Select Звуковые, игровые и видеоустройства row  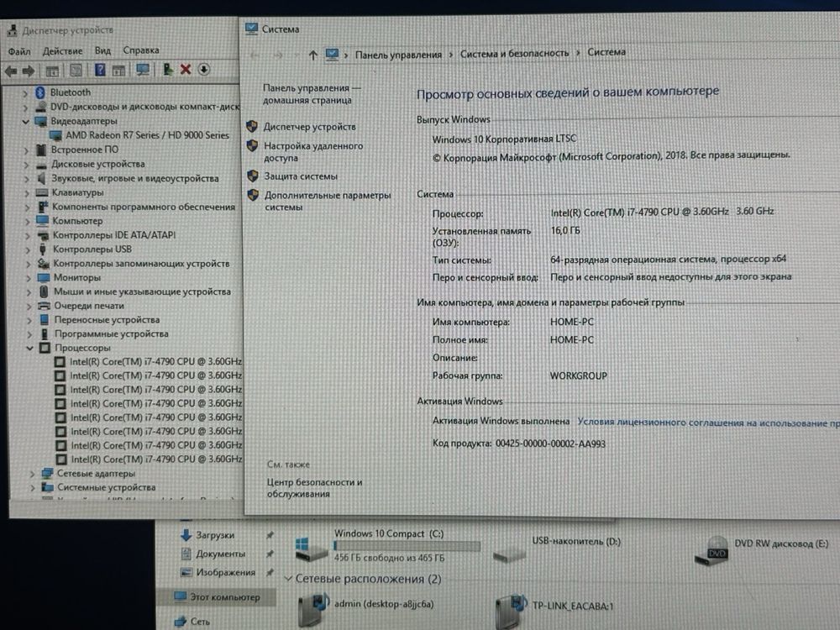(x=135, y=178)
